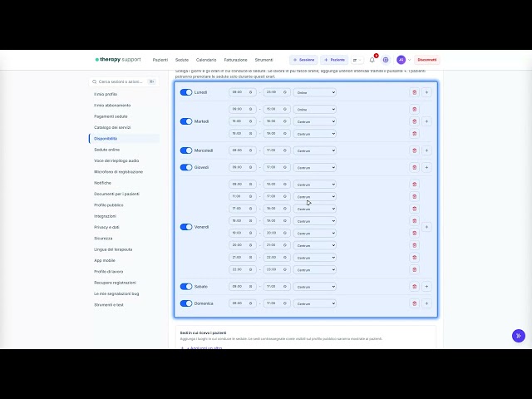Click the clock icon in Lunedì end time
The image size is (532, 399).
click(285, 92)
